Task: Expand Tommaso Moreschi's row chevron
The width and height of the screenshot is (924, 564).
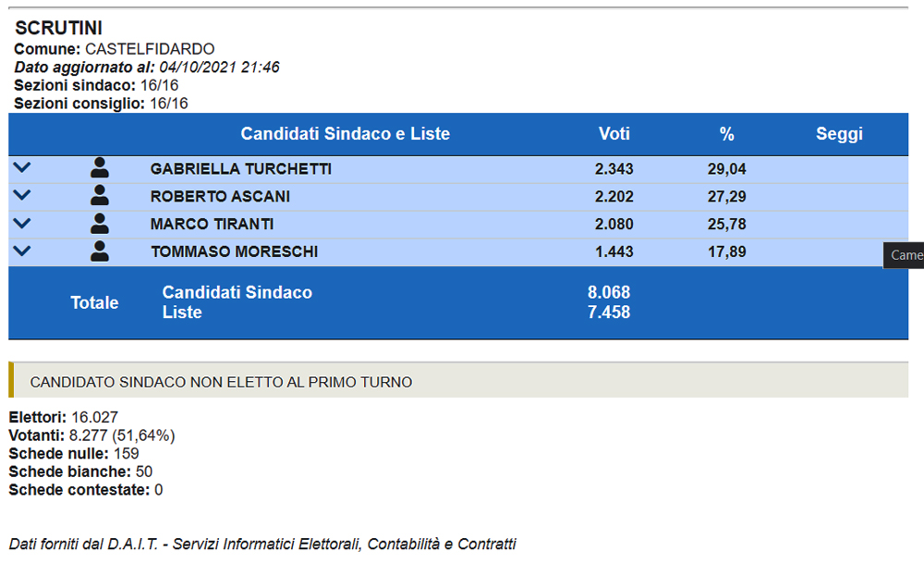Action: pyautogui.click(x=23, y=251)
